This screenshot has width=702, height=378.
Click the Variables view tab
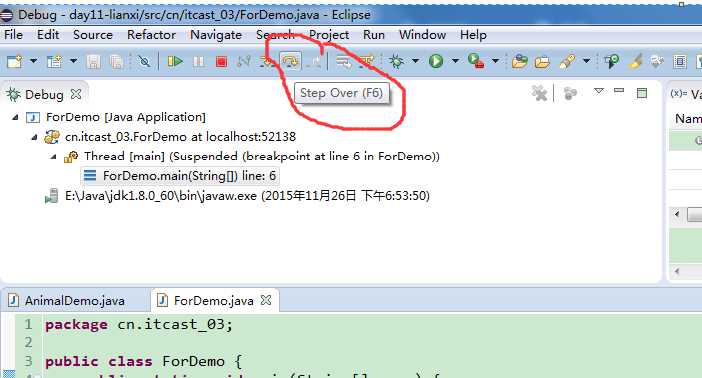[686, 94]
